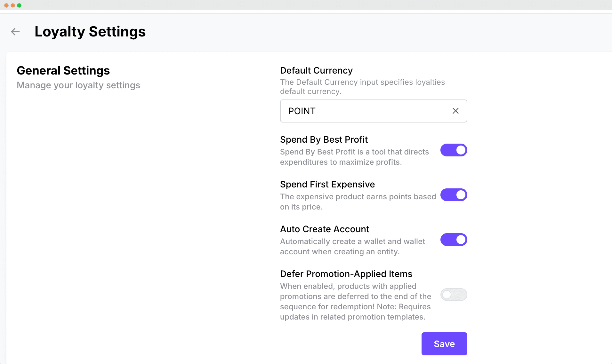Minimize the window using the yellow button
This screenshot has height=364, width=612.
(x=13, y=5)
